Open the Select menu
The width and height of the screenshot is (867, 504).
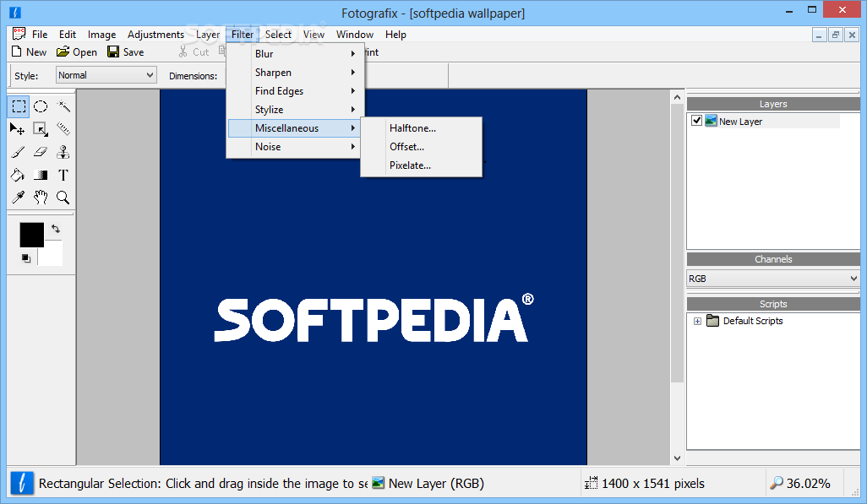(x=278, y=35)
